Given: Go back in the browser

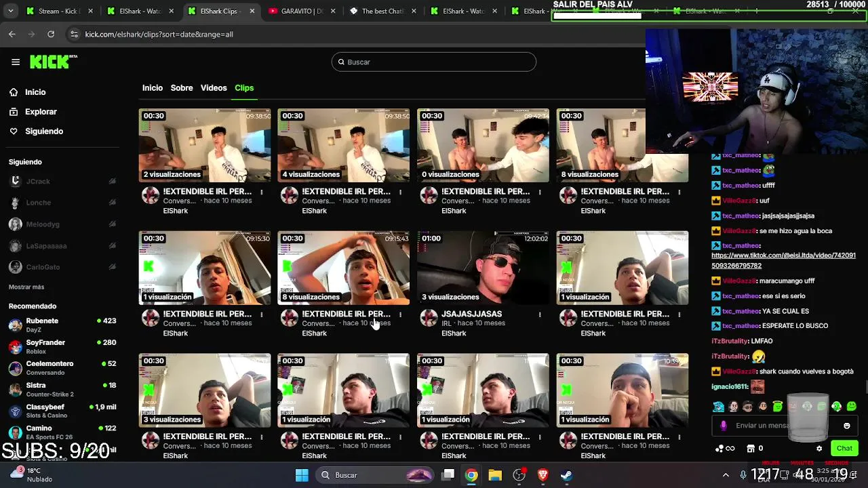Looking at the screenshot, I should (12, 34).
